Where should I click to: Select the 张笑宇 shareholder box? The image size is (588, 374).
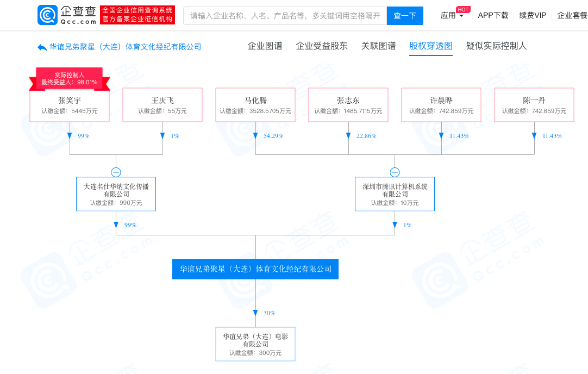(x=70, y=105)
